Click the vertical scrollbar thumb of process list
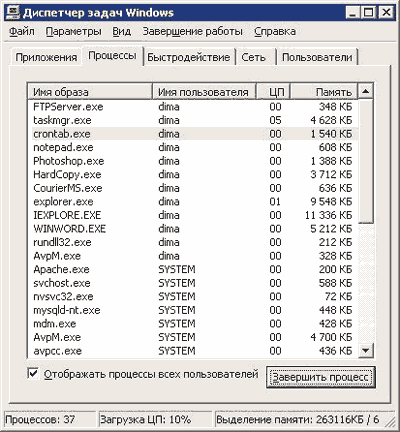 pos(366,161)
